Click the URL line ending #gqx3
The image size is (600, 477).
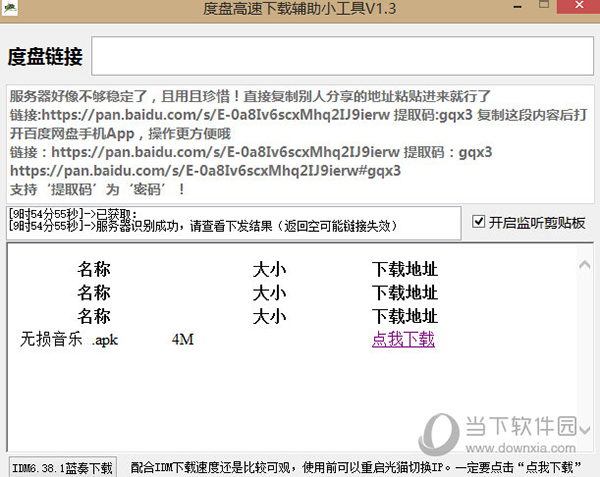(205, 171)
